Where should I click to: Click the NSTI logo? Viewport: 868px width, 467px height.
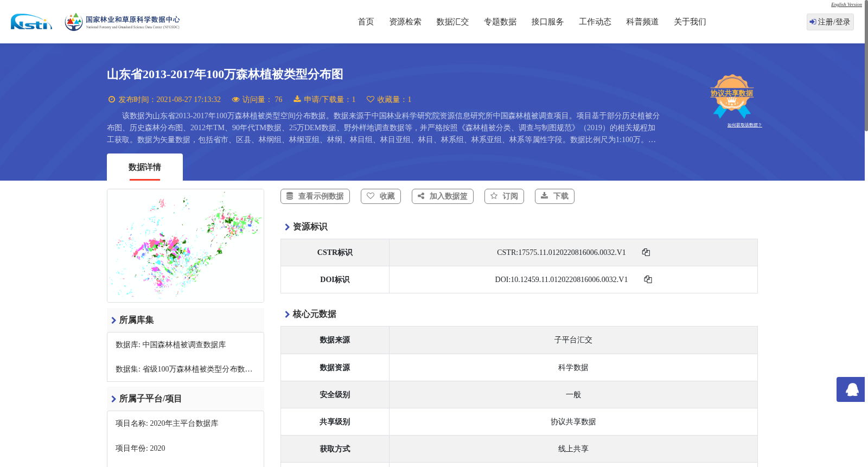click(x=31, y=22)
